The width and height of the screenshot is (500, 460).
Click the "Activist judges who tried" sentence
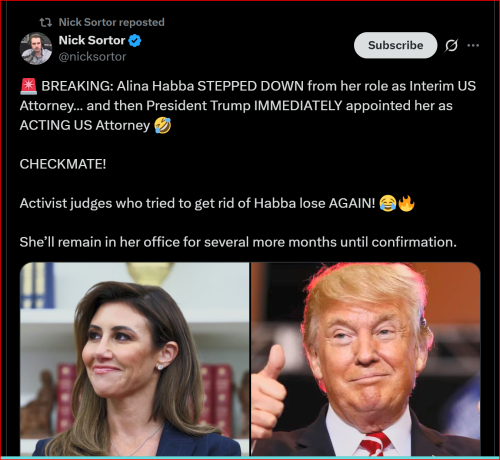point(197,203)
